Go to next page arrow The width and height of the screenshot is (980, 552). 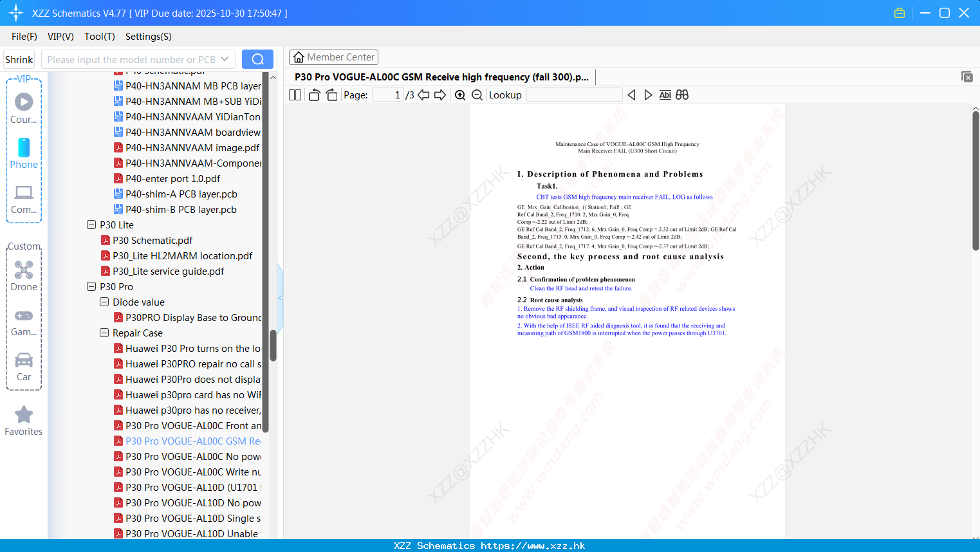click(440, 95)
